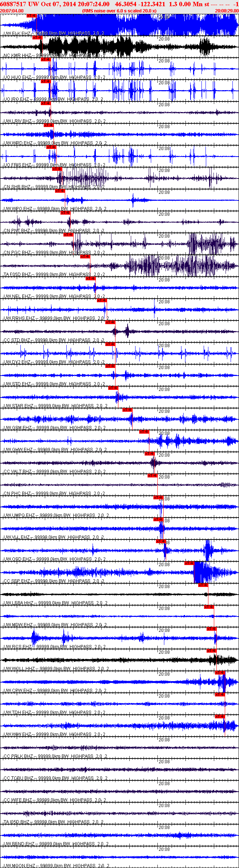This screenshot has width=239, height=868.
Task: Select the NC.KMR HHZ station label
Action: (x=17, y=55)
